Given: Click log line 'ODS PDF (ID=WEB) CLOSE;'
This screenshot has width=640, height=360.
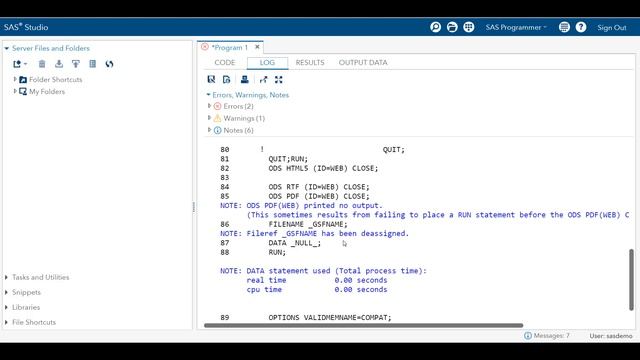Looking at the screenshot, I should 319,196.
